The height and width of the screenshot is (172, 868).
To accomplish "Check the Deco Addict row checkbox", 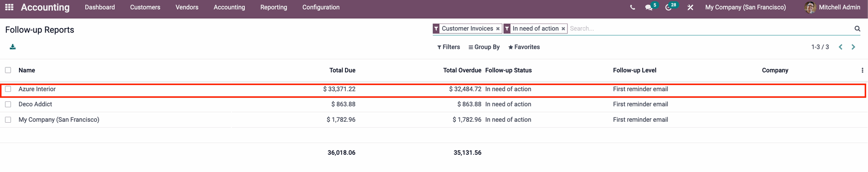I will 8,104.
